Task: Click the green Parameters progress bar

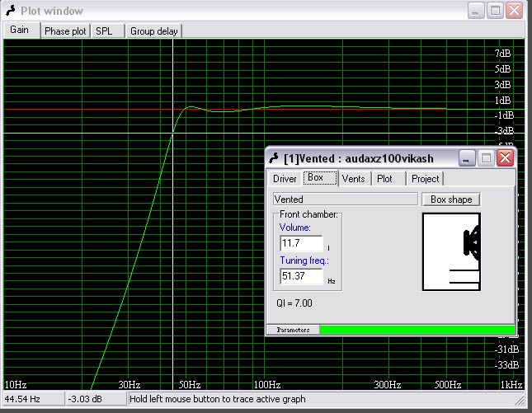Action: point(417,330)
